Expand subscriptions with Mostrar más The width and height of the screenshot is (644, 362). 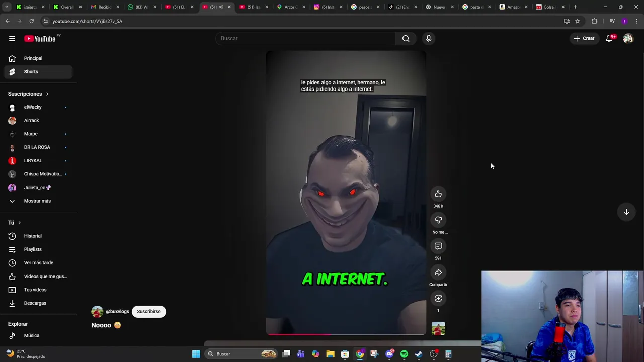coord(38,201)
